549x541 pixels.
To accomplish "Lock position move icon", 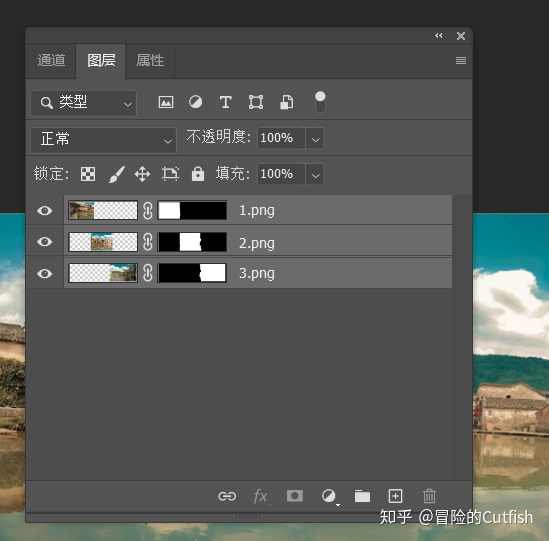I will pos(142,174).
